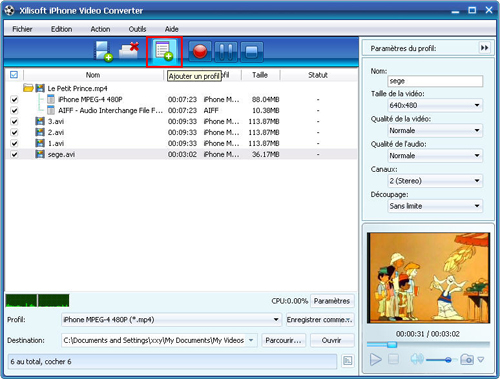Click the profile icon of iPhone MPEG-4 480P
This screenshot has height=379, width=500.
(51, 99)
